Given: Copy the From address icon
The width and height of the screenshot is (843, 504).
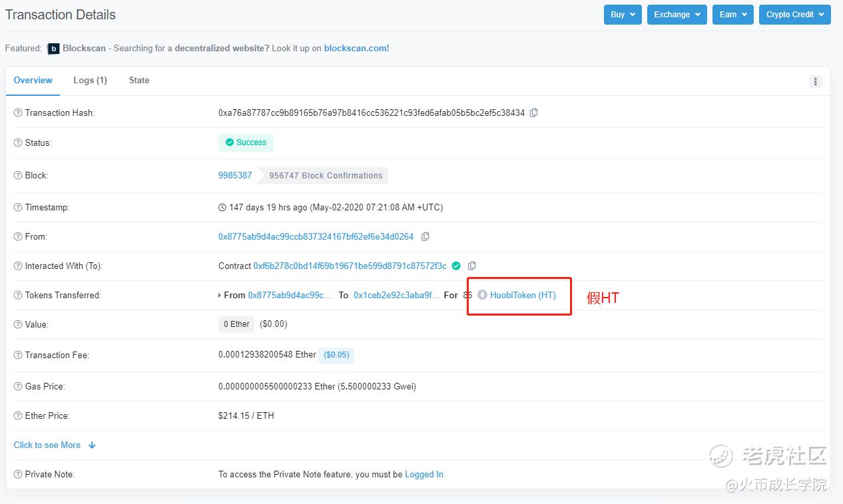Looking at the screenshot, I should 425,236.
